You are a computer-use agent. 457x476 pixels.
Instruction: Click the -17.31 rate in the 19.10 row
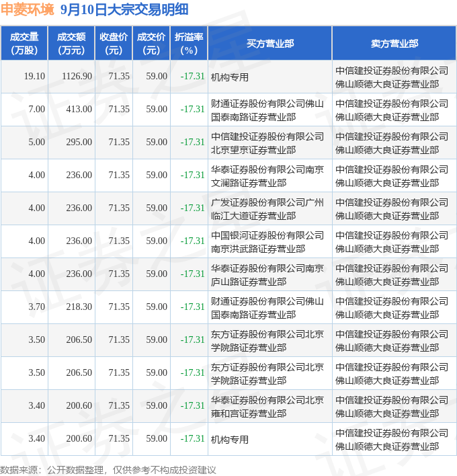pos(192,76)
